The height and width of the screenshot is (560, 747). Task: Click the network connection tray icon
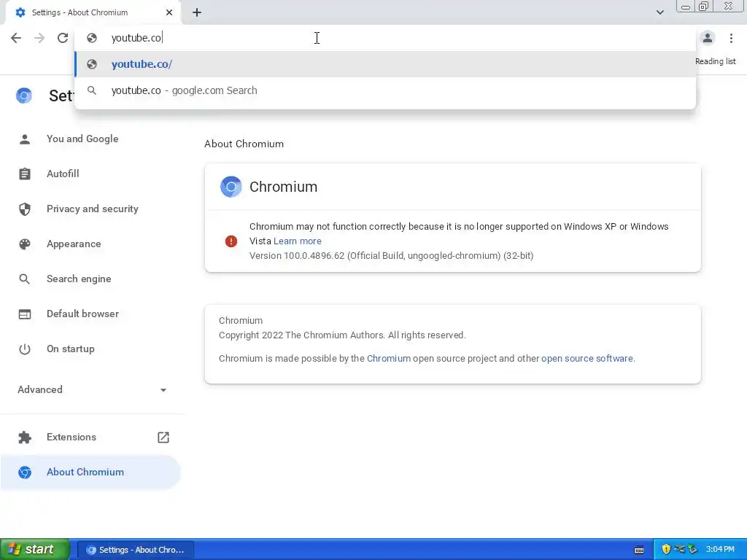pos(679,549)
